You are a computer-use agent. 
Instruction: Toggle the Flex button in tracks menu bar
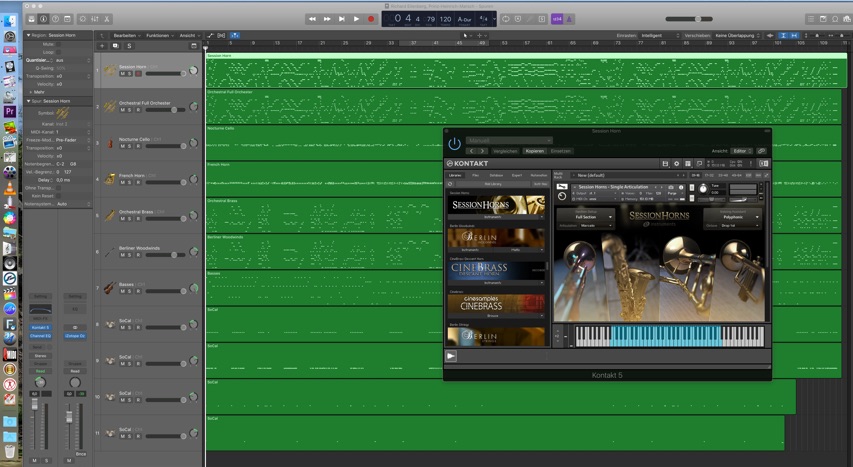(x=221, y=35)
